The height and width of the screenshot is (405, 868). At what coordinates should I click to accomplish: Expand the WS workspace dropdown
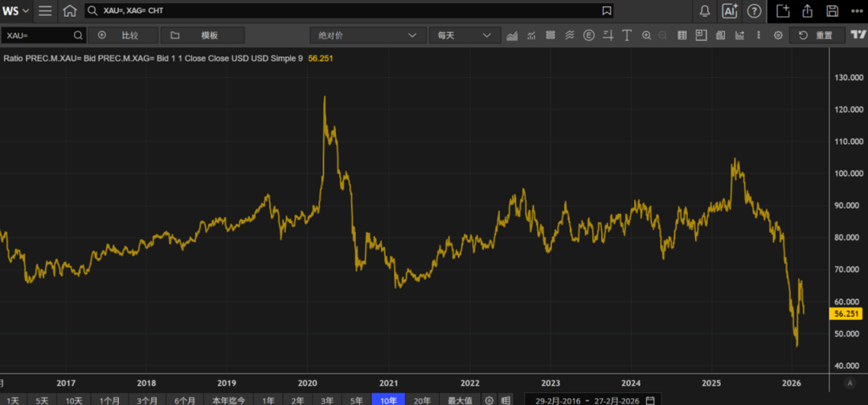point(16,11)
